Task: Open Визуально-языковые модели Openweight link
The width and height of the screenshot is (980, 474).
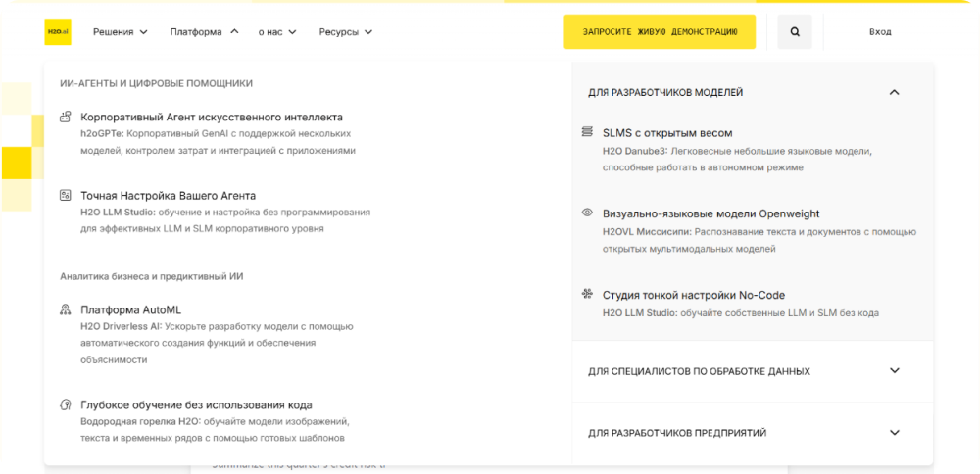Action: [x=711, y=213]
